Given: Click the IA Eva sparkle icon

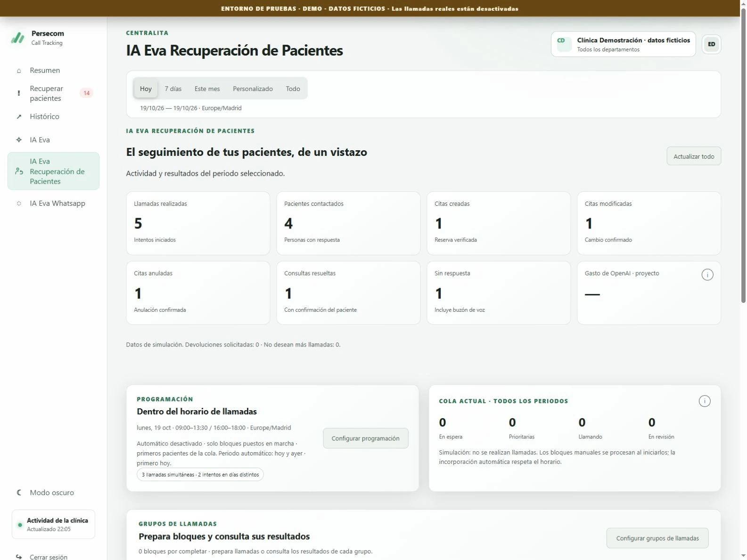Looking at the screenshot, I should 19,140.
